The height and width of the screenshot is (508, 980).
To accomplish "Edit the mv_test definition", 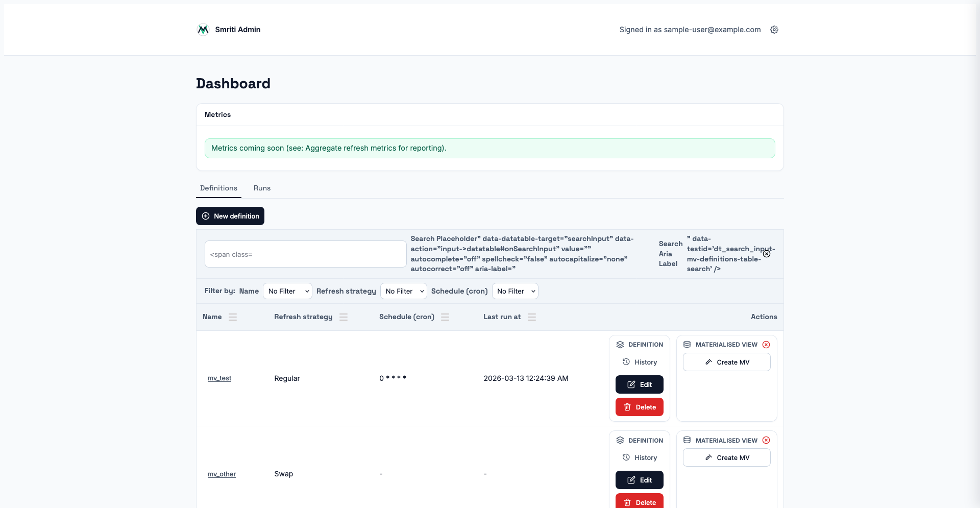I will click(x=639, y=384).
